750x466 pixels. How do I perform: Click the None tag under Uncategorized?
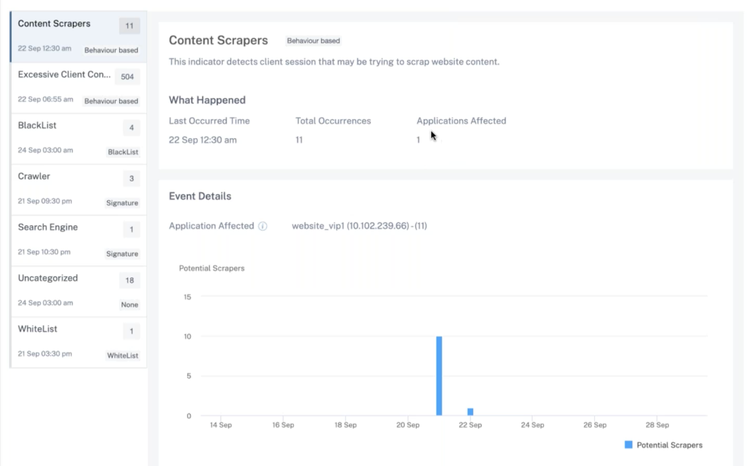pos(129,305)
